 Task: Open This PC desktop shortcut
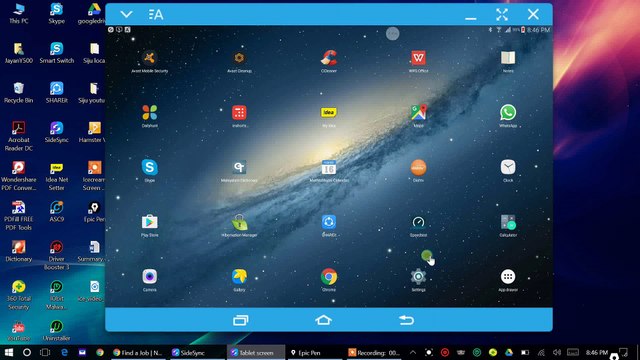(18, 14)
